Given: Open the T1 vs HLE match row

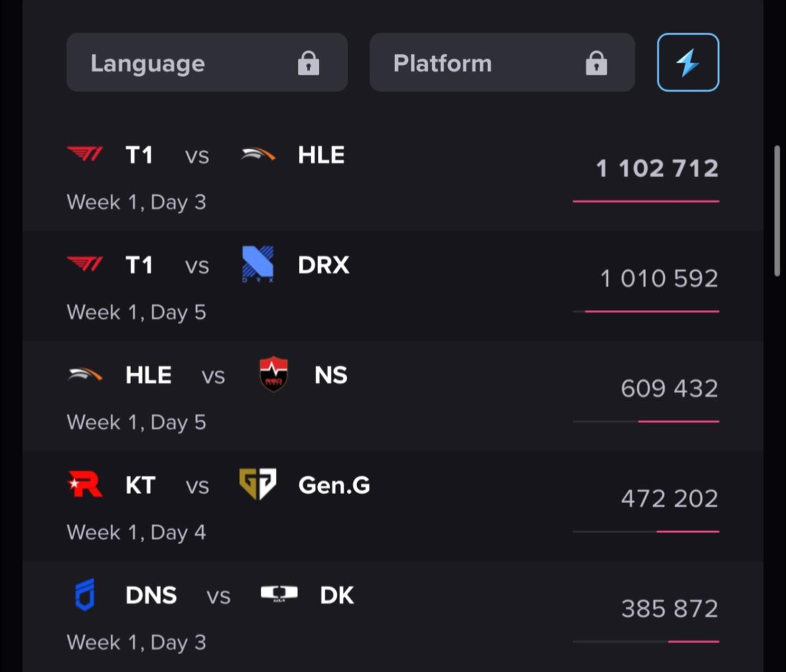Looking at the screenshot, I should pos(393,177).
